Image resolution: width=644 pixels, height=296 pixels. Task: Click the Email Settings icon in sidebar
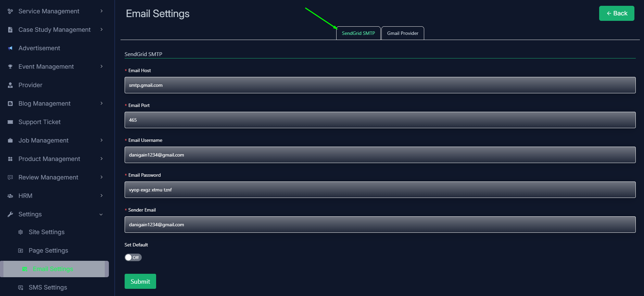[x=25, y=269]
